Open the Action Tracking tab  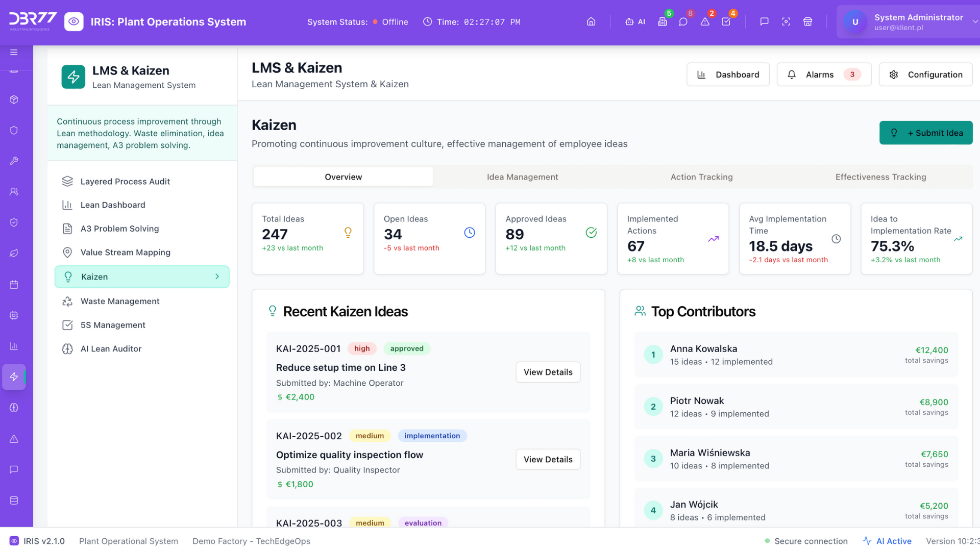[x=701, y=177]
